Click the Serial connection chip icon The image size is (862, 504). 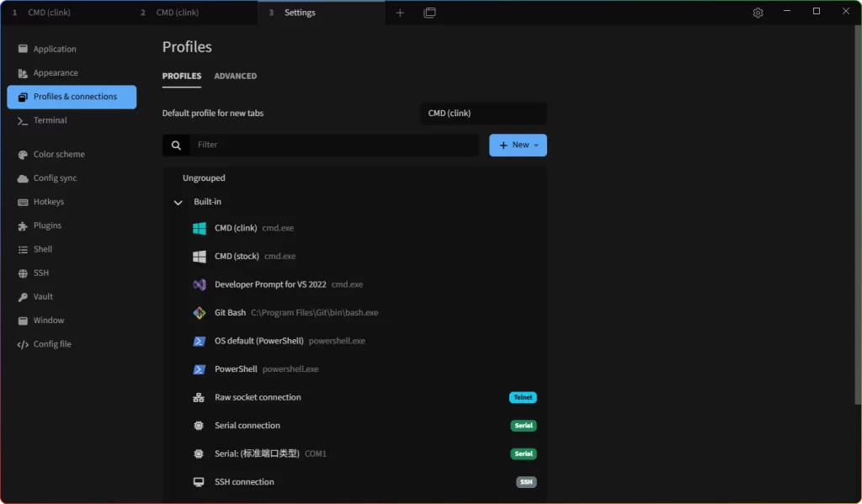199,426
